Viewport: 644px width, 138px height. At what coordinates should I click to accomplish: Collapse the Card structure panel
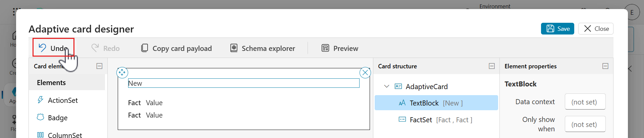(492, 66)
